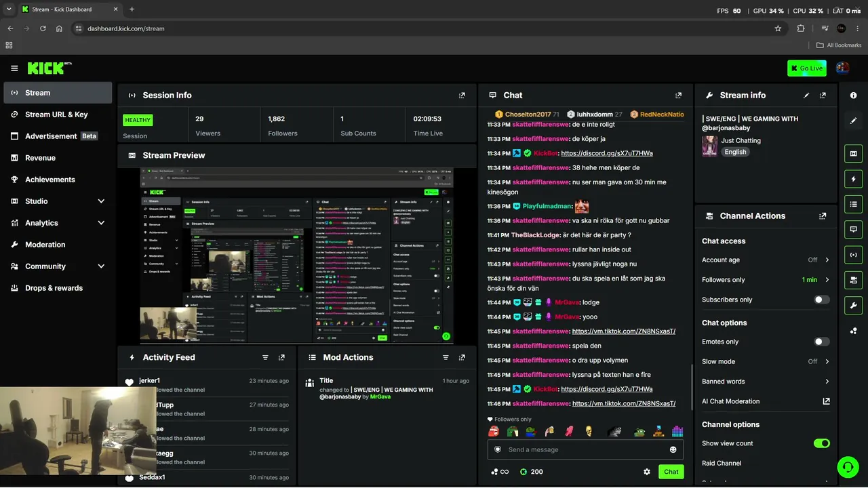The width and height of the screenshot is (868, 488).
Task: Toggle the session info widget icon
Action: click(854, 255)
